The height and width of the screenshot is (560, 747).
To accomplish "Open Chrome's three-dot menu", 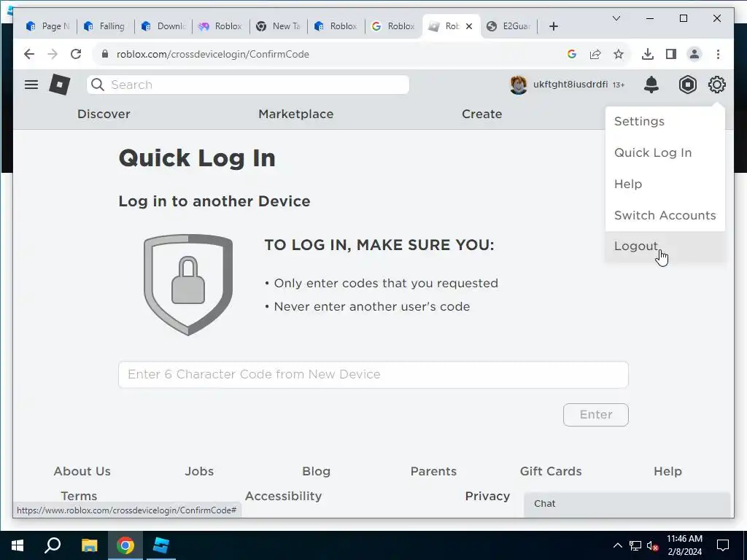I will (718, 54).
